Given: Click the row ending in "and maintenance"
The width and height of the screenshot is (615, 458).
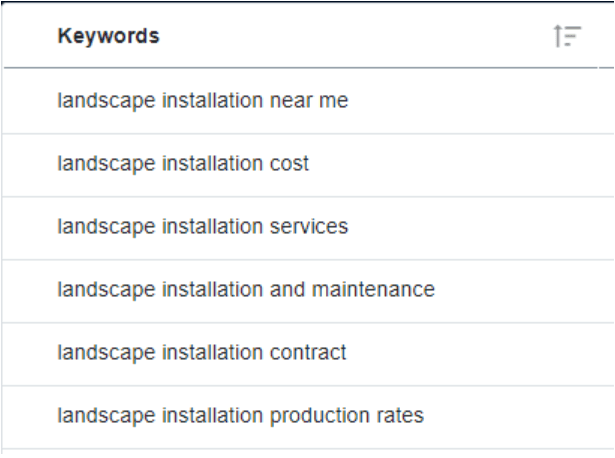Looking at the screenshot, I should click(245, 289).
